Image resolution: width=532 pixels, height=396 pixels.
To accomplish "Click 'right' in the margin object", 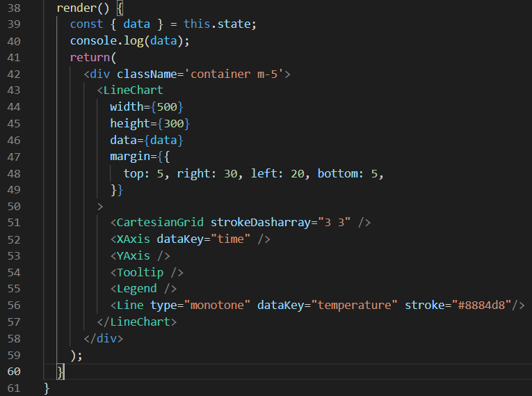I will click(193, 173).
